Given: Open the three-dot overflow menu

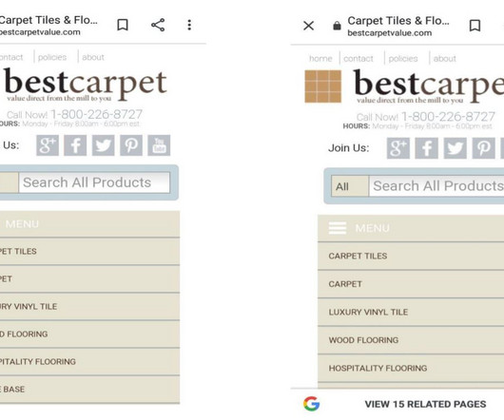Looking at the screenshot, I should click(189, 25).
